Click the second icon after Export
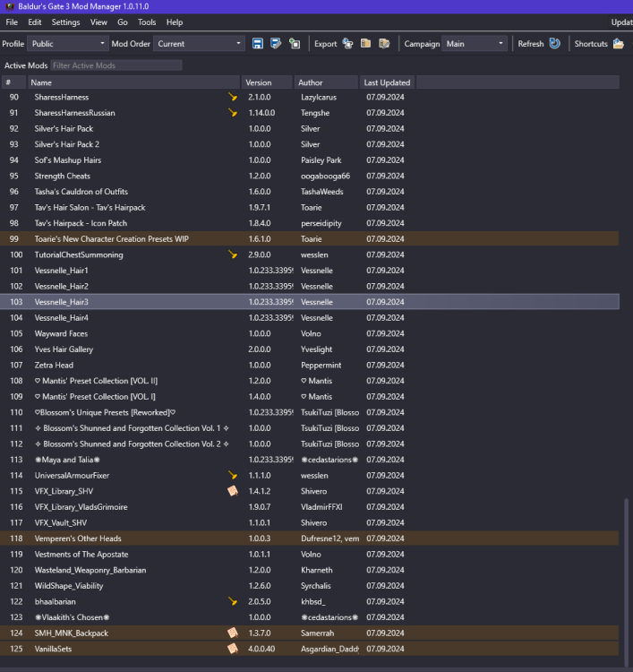Image resolution: width=633 pixels, height=672 pixels. (365, 43)
